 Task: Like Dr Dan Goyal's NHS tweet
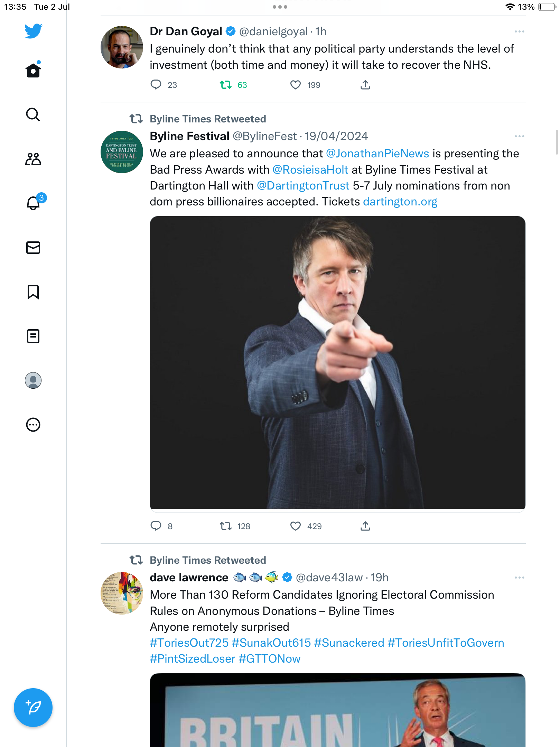[x=296, y=85]
